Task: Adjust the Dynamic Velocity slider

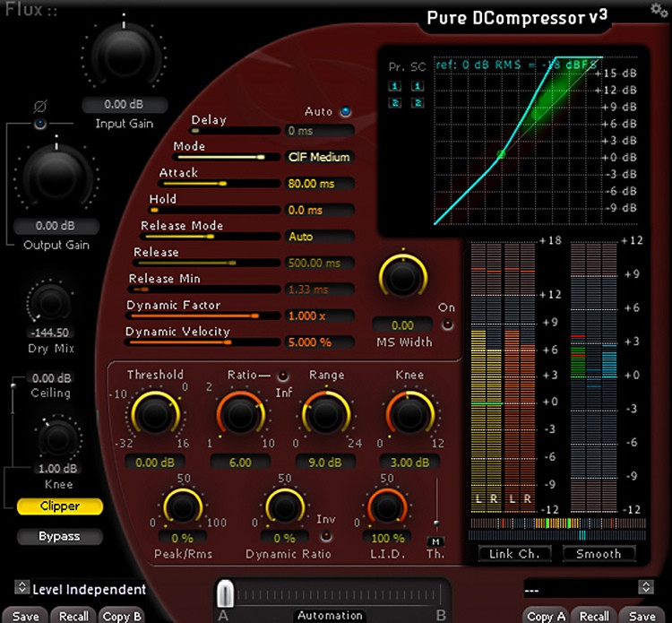Action: (x=202, y=342)
